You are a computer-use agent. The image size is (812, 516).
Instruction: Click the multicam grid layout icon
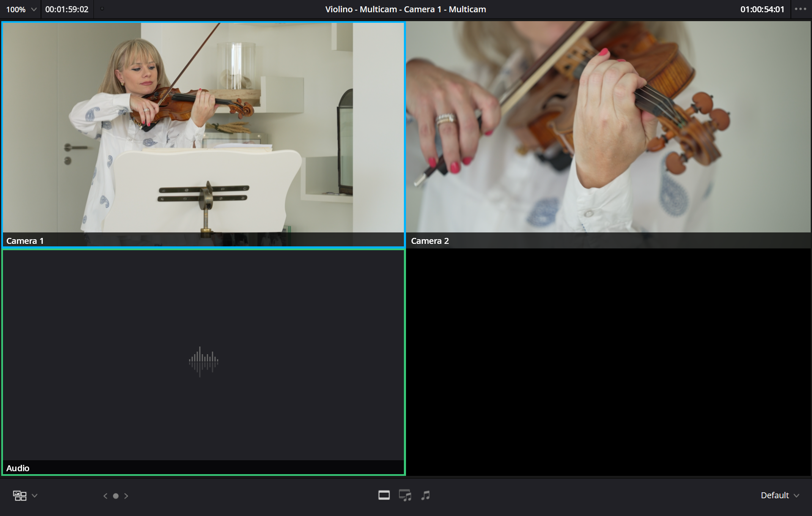click(20, 496)
